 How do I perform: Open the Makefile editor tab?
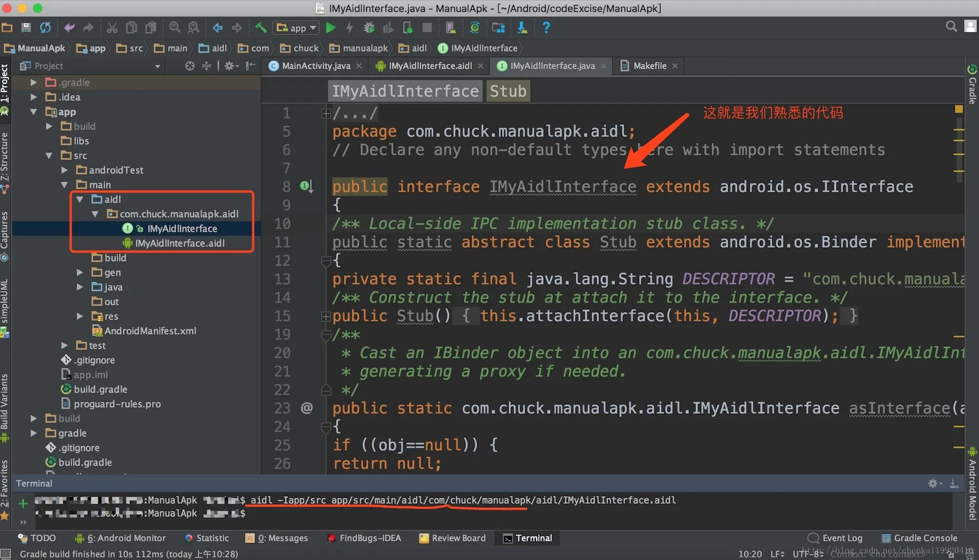(649, 66)
